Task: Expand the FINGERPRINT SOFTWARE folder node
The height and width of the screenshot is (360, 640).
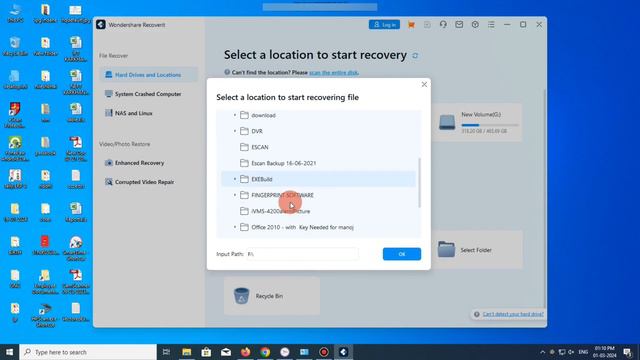Action: pos(235,195)
